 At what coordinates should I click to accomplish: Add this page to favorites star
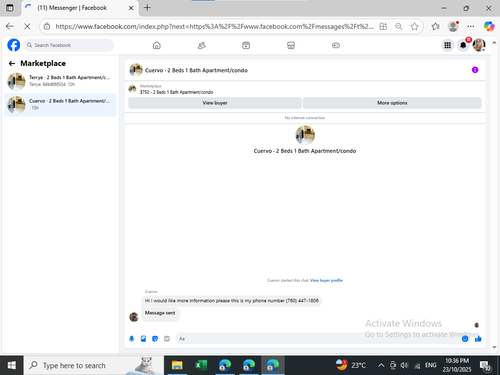pyautogui.click(x=414, y=26)
